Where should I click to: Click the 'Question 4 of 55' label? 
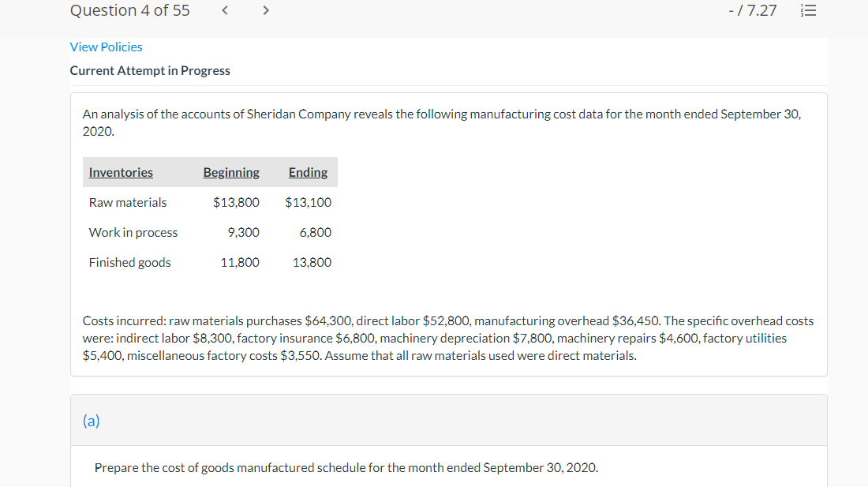(x=130, y=11)
